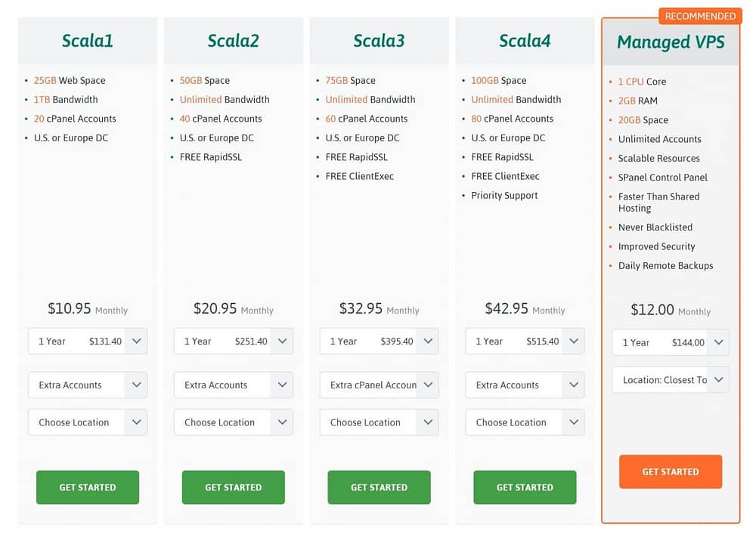The width and height of the screenshot is (756, 535).
Task: Open Scala3 1 Year $395.40 dropdown
Action: point(379,342)
